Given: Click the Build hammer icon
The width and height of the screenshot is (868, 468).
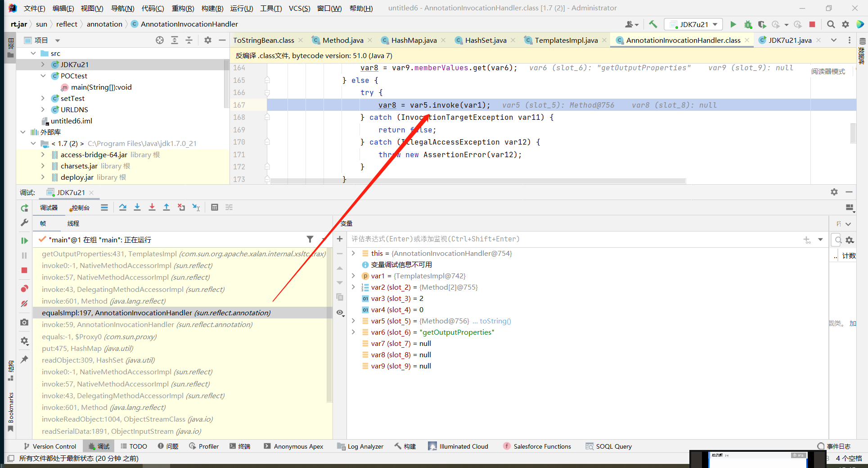Looking at the screenshot, I should [x=653, y=24].
